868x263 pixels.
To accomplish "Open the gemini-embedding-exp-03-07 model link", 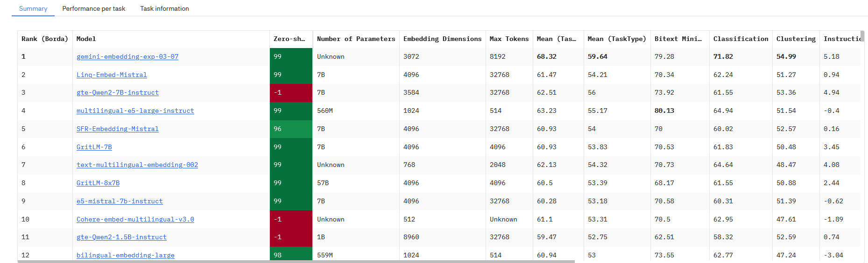I will pyautogui.click(x=127, y=57).
